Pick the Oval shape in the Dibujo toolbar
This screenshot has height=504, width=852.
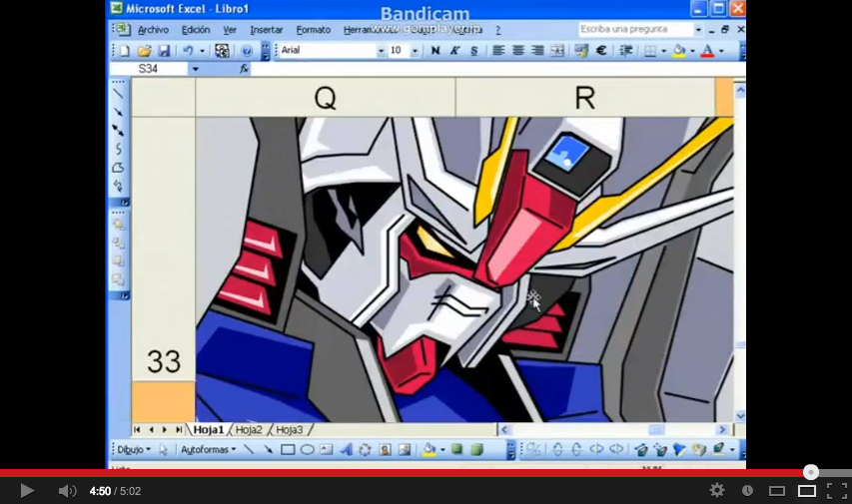pos(308,450)
